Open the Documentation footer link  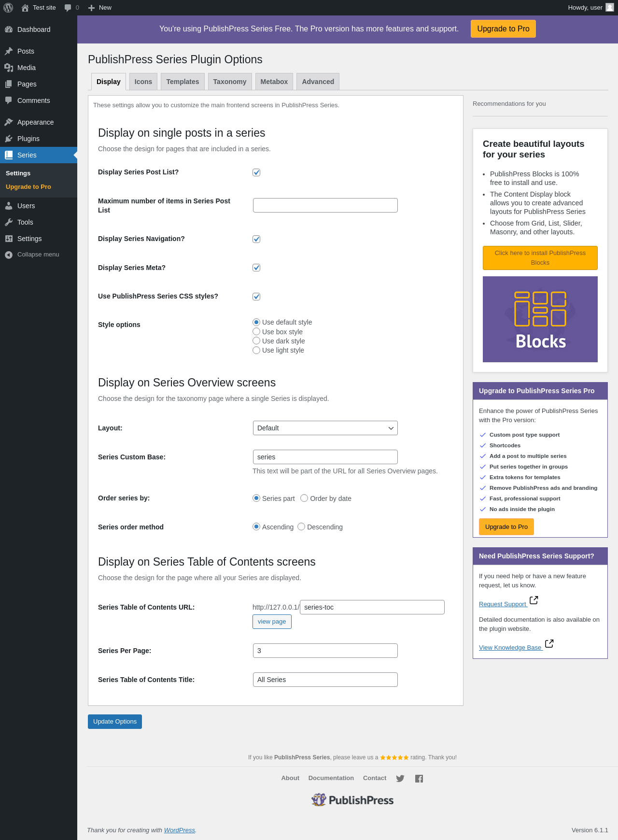331,778
